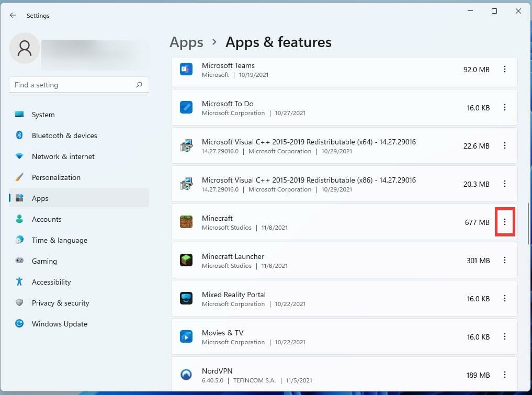This screenshot has width=532, height=395.
Task: Click the 677 MB size for Minecraft
Action: pyautogui.click(x=477, y=222)
